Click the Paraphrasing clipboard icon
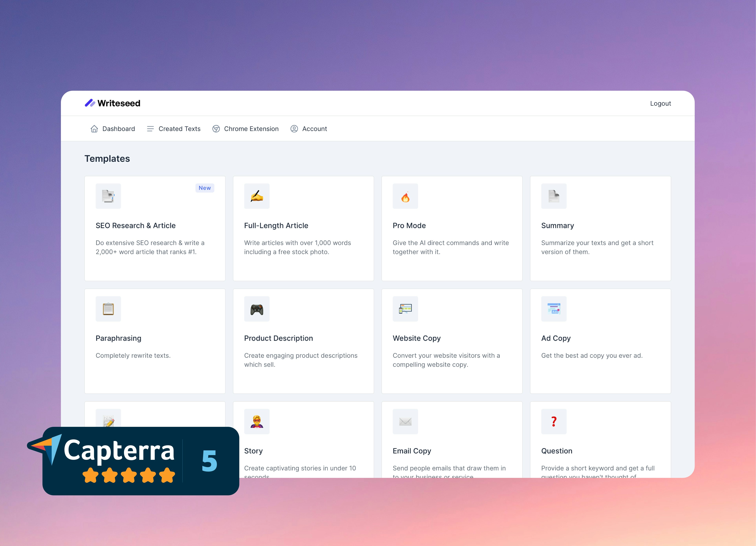The width and height of the screenshot is (756, 546). click(108, 309)
